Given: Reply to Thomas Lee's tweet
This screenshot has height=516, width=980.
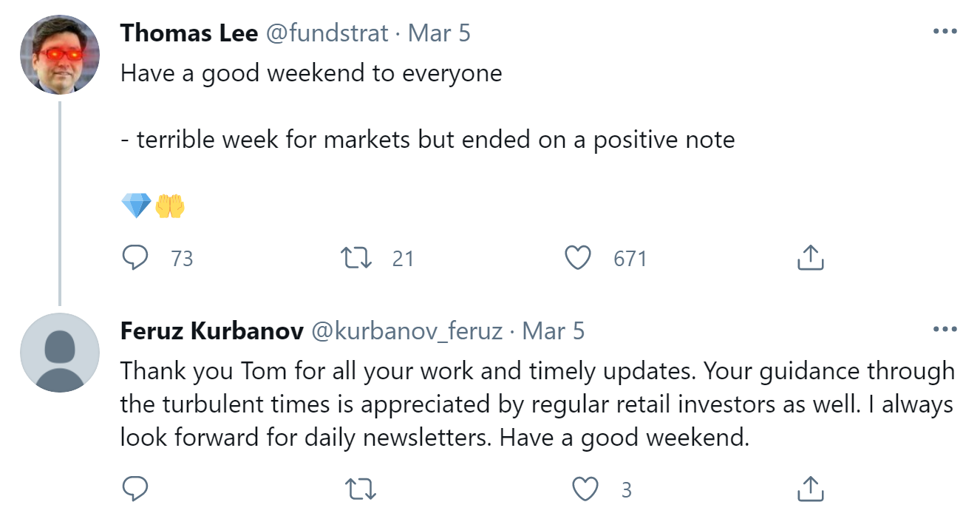Looking at the screenshot, I should [x=135, y=258].
